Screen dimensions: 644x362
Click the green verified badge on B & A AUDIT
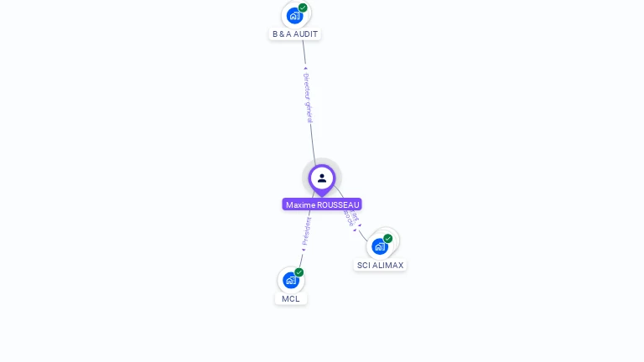(303, 8)
